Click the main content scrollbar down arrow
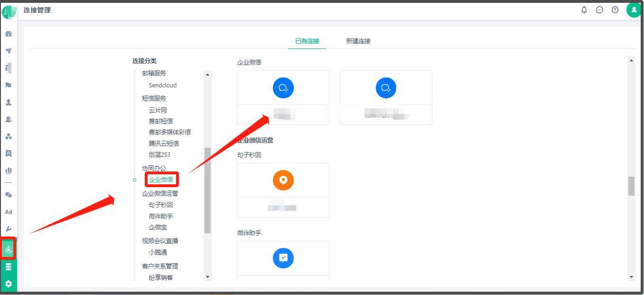The width and height of the screenshot is (644, 295). click(631, 277)
